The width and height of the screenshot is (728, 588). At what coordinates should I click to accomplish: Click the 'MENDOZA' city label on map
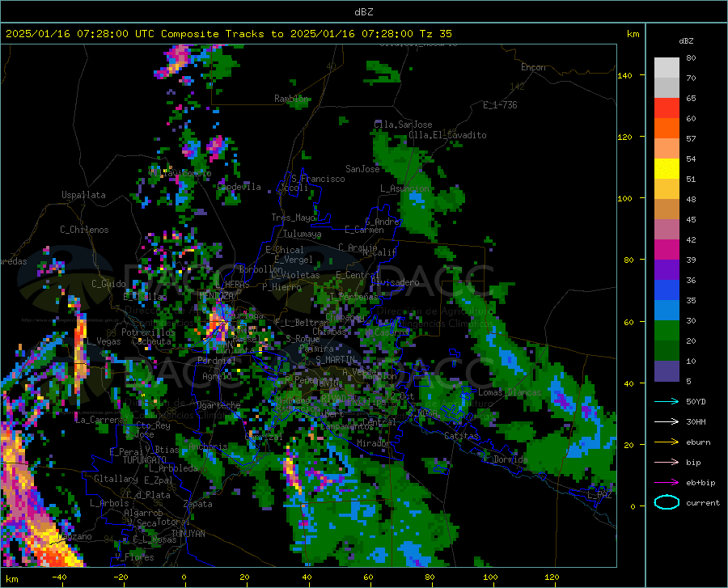[216, 295]
